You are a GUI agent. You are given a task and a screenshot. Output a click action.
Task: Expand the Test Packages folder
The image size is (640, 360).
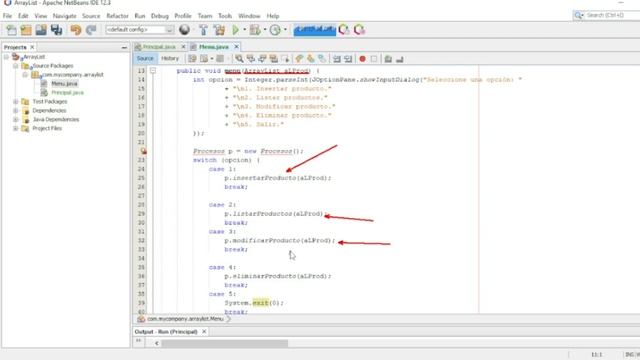coord(16,101)
